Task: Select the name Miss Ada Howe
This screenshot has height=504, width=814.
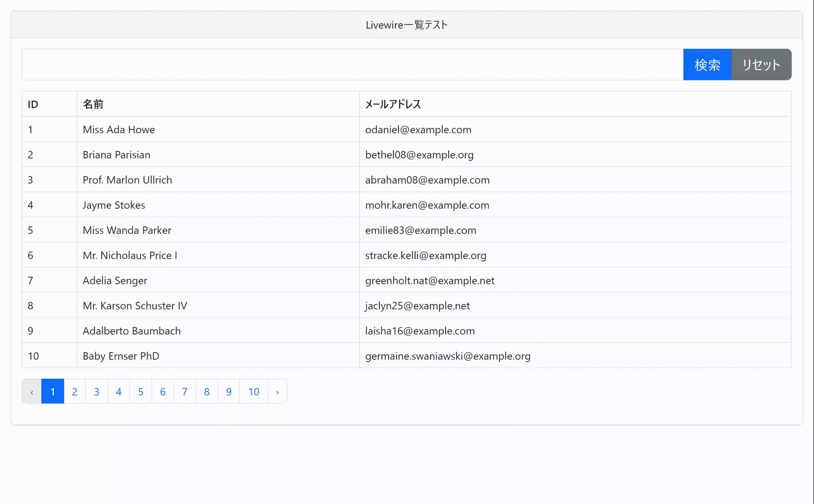Action: [119, 129]
